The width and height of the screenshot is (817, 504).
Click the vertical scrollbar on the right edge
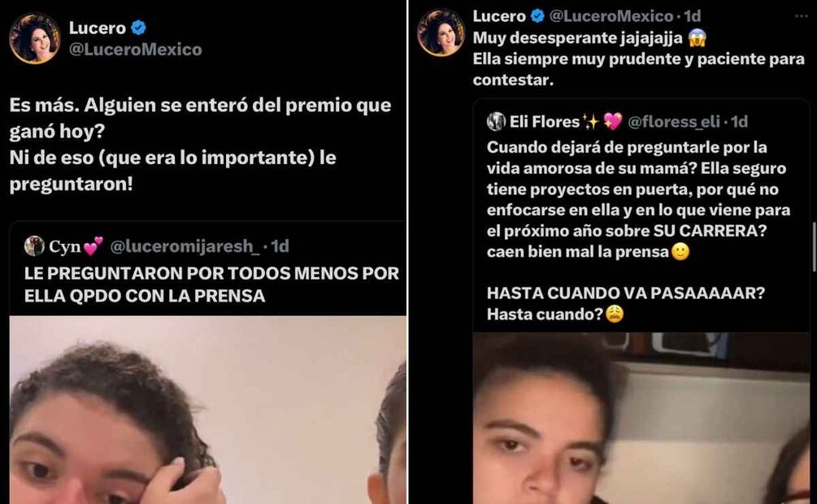click(x=814, y=247)
